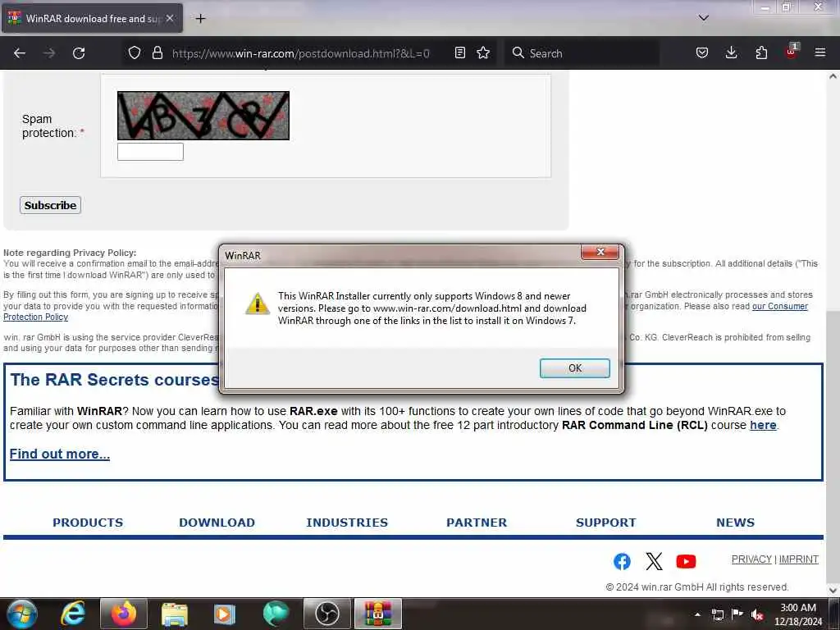Click the Firefox Search box
This screenshot has width=840, height=630.
[582, 53]
